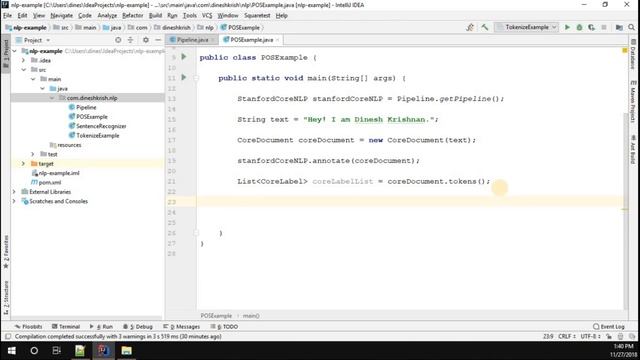Start debugging with the bug icon
Screen dimensions: 640x360
[579, 27]
